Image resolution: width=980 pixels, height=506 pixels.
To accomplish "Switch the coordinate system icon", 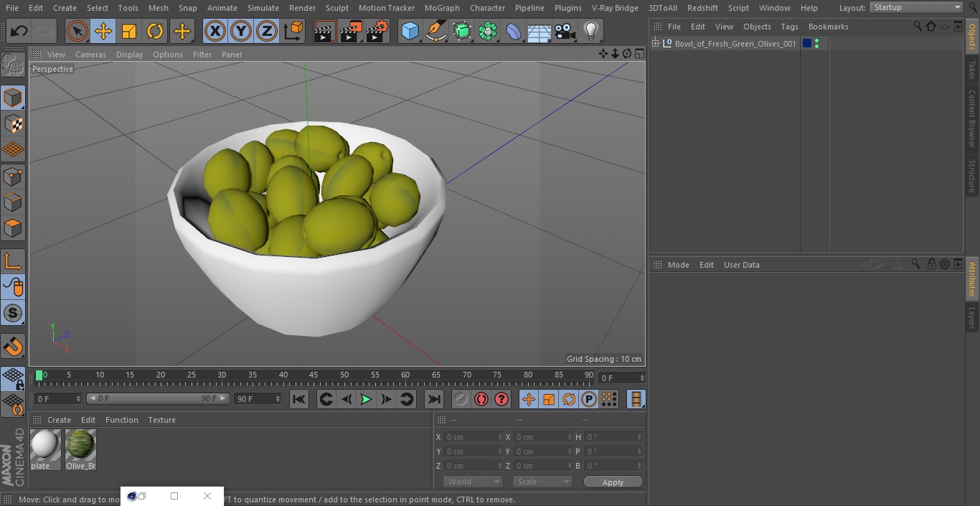I will coord(293,31).
